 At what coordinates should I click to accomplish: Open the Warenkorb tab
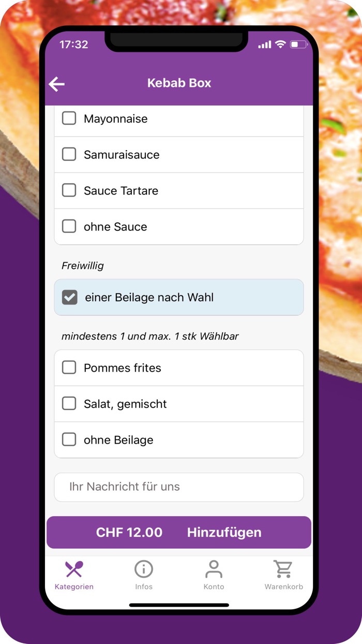pos(284,575)
